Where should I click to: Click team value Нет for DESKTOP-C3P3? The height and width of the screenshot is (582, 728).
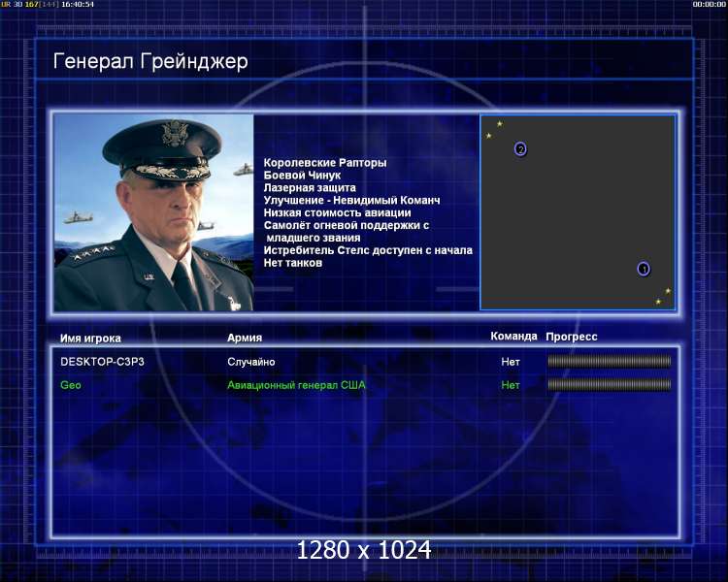pos(511,362)
